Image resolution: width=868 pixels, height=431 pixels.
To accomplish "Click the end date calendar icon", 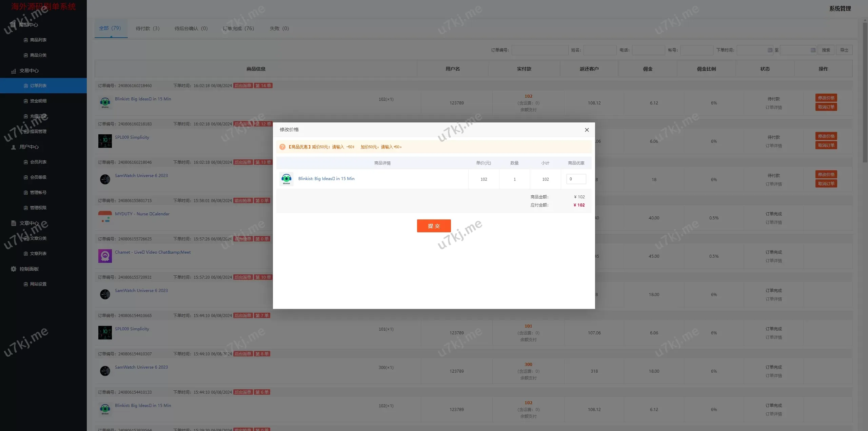I will pos(813,50).
